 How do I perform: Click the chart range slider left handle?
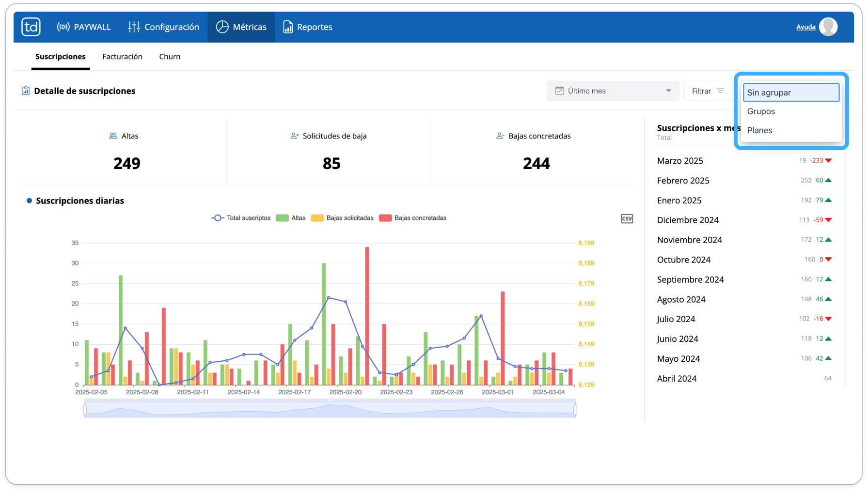click(x=85, y=410)
